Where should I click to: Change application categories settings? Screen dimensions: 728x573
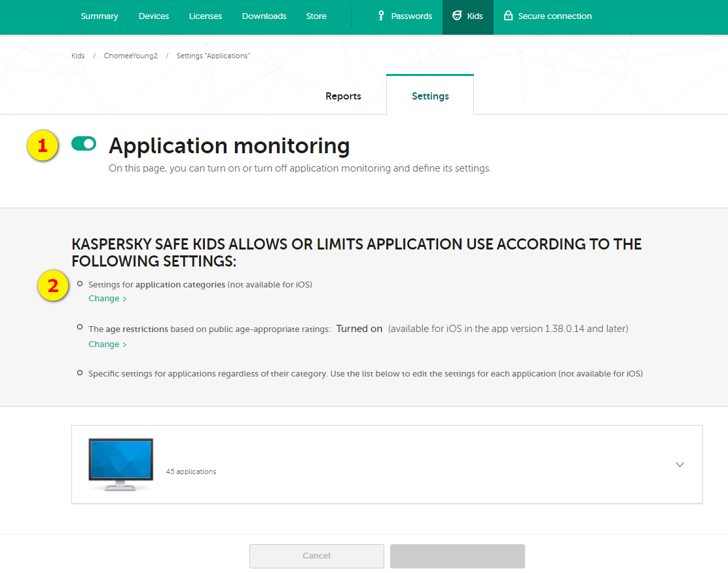[107, 299]
